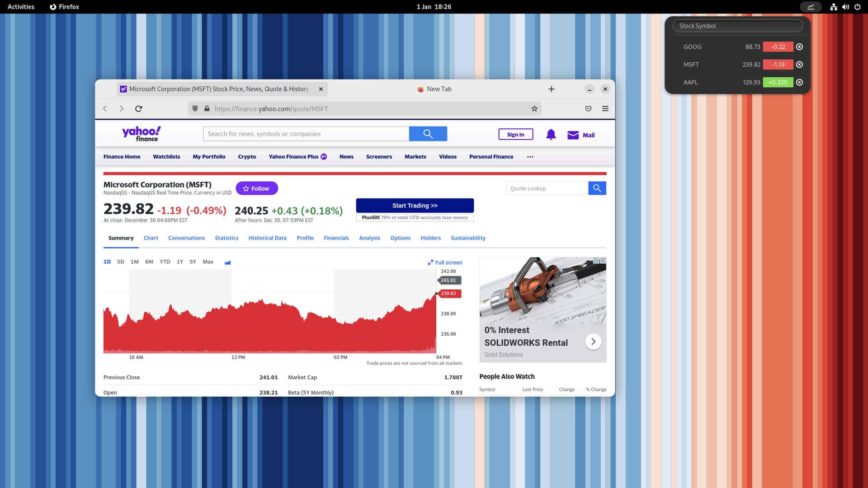Image resolution: width=868 pixels, height=488 pixels.
Task: Click the Yahoo Finance logo
Action: (142, 134)
